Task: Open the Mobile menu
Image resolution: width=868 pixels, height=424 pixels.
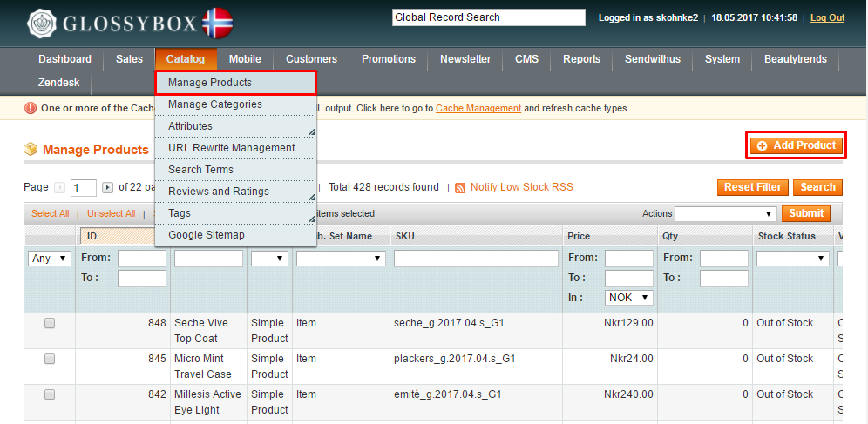Action: (x=245, y=59)
